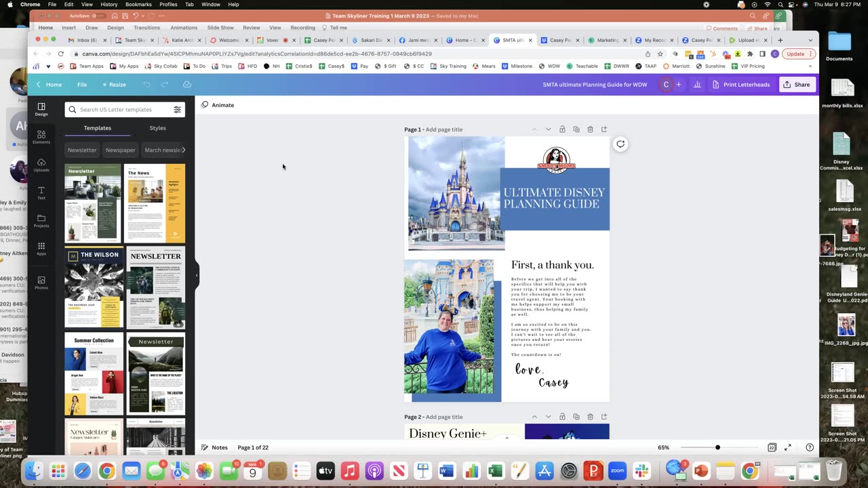Open Zoom from the macOS Dock

pyautogui.click(x=617, y=470)
